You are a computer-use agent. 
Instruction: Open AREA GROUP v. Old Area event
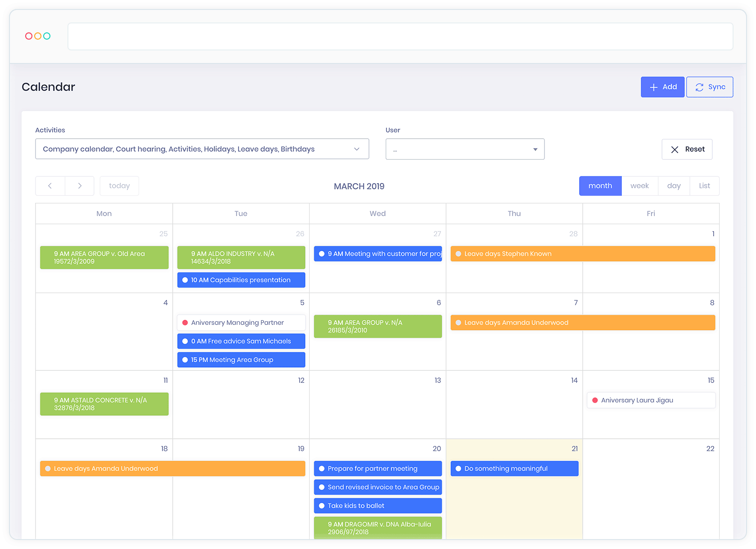(x=104, y=257)
